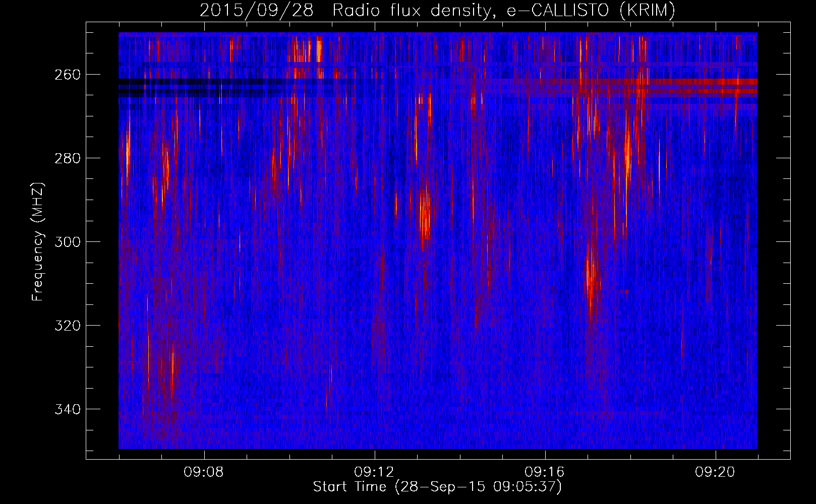This screenshot has height=504, width=816.
Task: Click the 280 frequency tick label
Action: pyautogui.click(x=67, y=158)
